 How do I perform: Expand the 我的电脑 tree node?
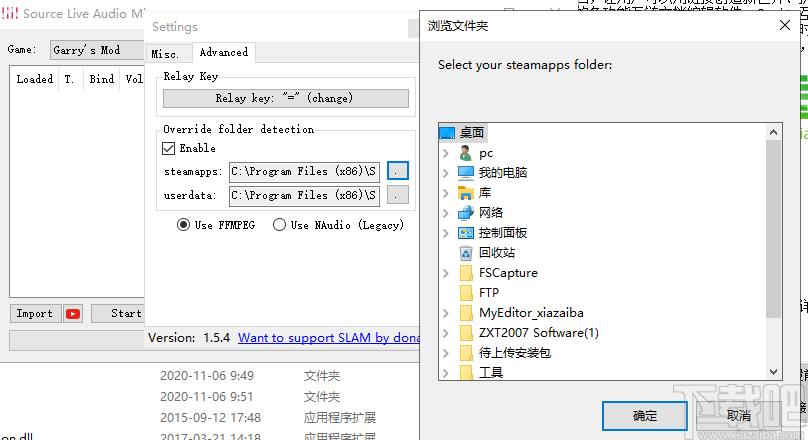coord(446,173)
